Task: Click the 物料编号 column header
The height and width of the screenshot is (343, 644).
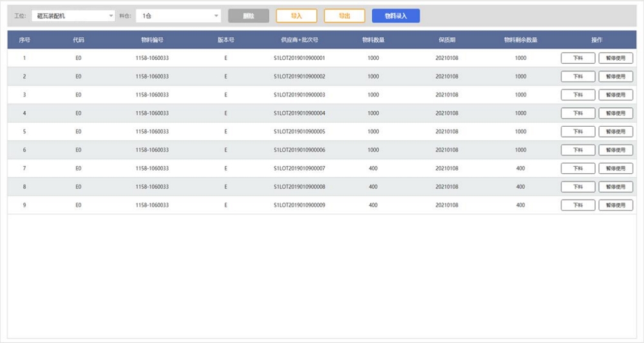Action: click(152, 40)
